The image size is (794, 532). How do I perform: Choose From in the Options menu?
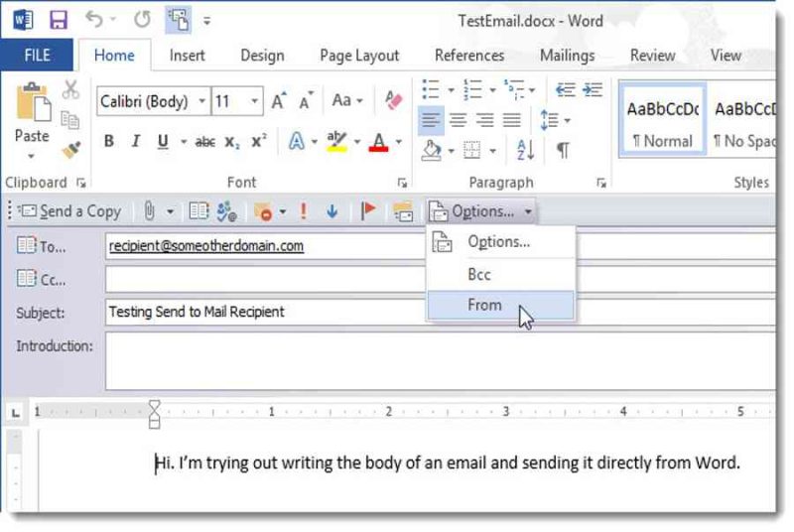(x=501, y=305)
